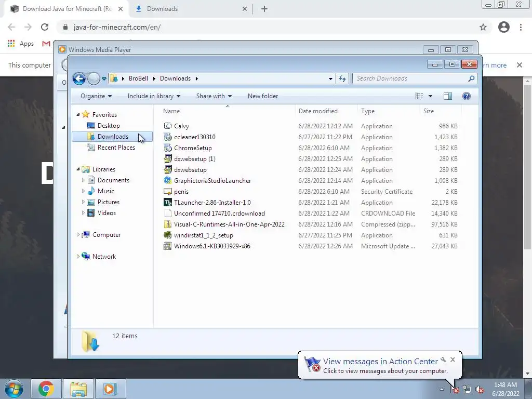Select the TLauncher-2.86-Installer-1.0 icon
Image resolution: width=532 pixels, height=399 pixels.
[168, 203]
